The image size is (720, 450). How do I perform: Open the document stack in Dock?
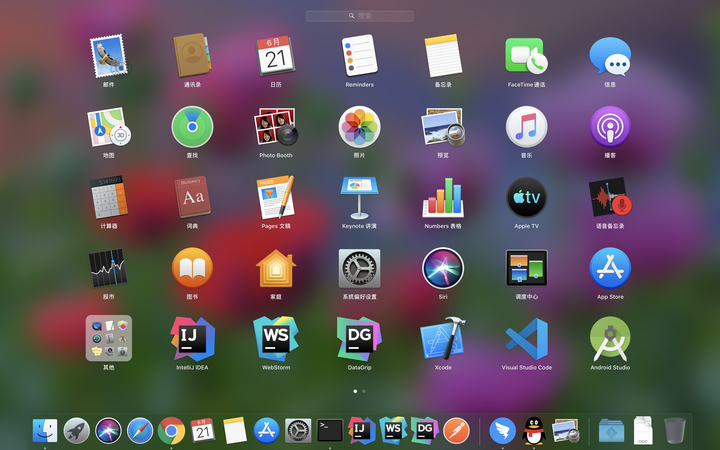pyautogui.click(x=643, y=430)
